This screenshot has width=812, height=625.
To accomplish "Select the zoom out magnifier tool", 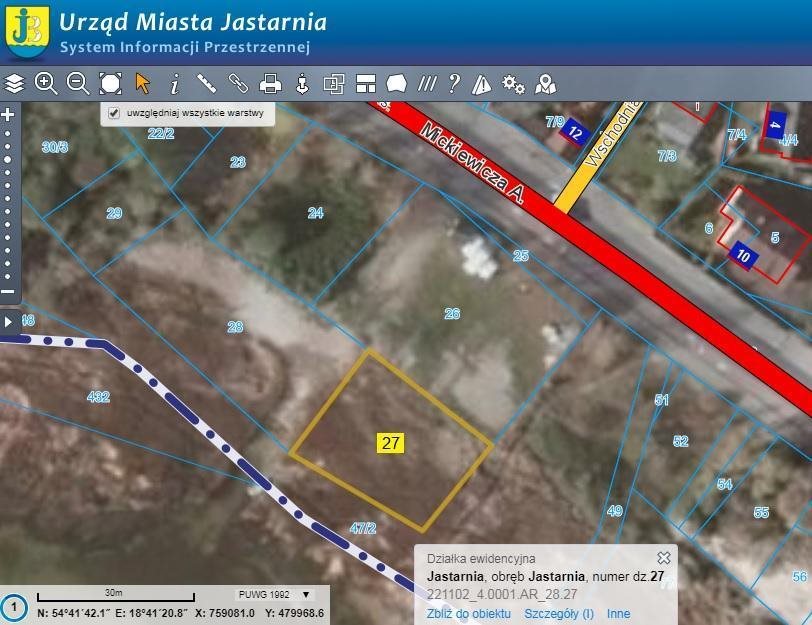I will tap(78, 83).
